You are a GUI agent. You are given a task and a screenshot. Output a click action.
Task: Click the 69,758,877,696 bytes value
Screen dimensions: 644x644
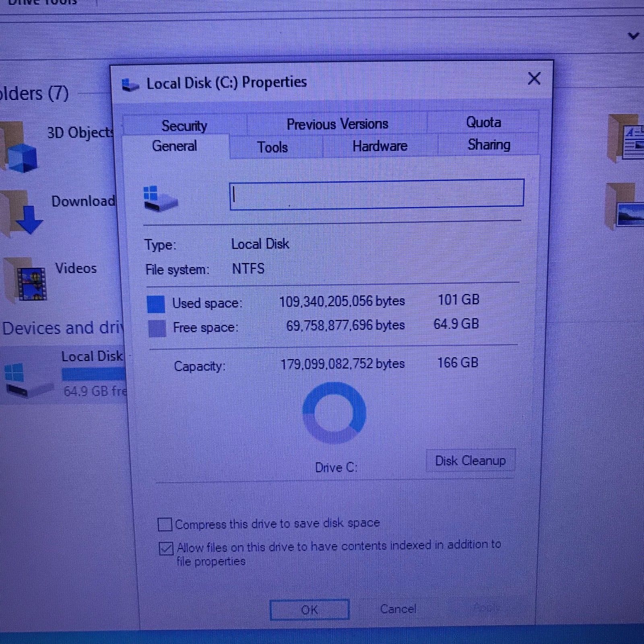pyautogui.click(x=345, y=325)
